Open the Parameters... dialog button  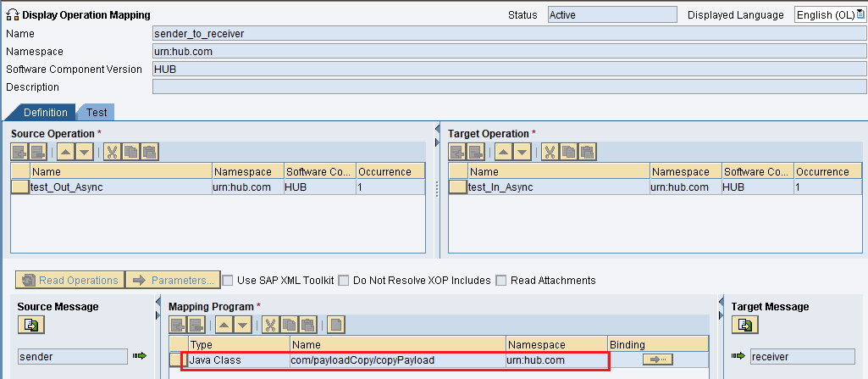point(173,281)
